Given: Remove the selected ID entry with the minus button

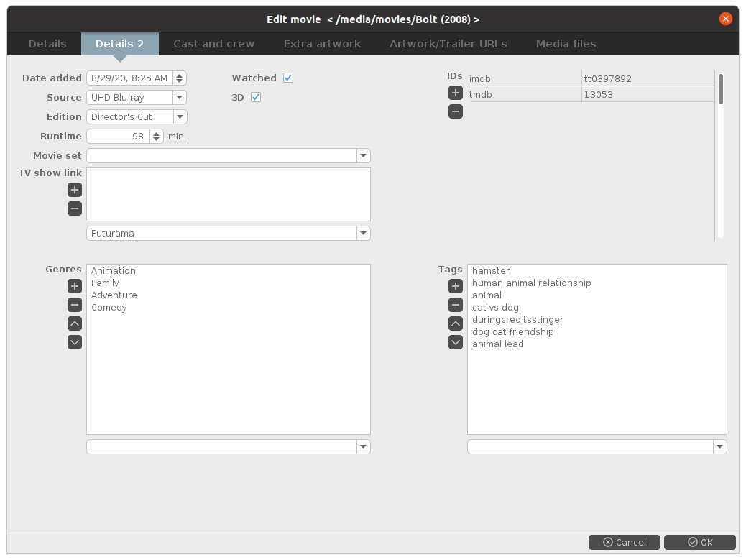Looking at the screenshot, I should [456, 111].
